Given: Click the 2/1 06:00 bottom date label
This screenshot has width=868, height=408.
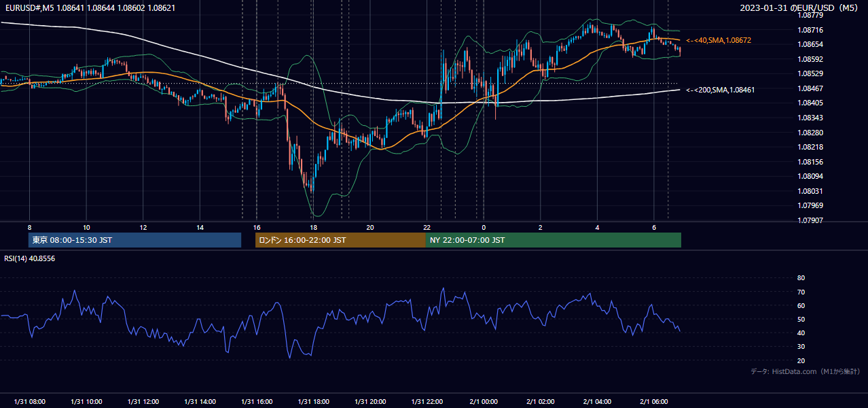Looking at the screenshot, I should [654, 402].
